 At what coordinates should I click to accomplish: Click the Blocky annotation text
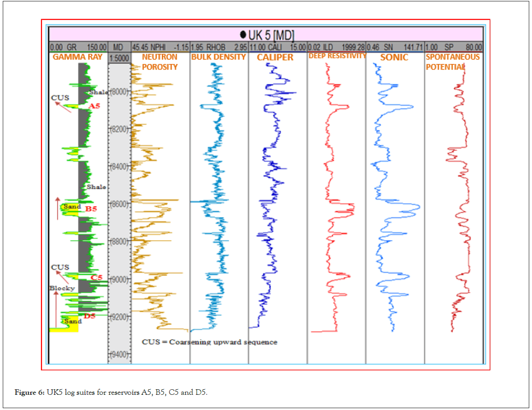(x=62, y=288)
